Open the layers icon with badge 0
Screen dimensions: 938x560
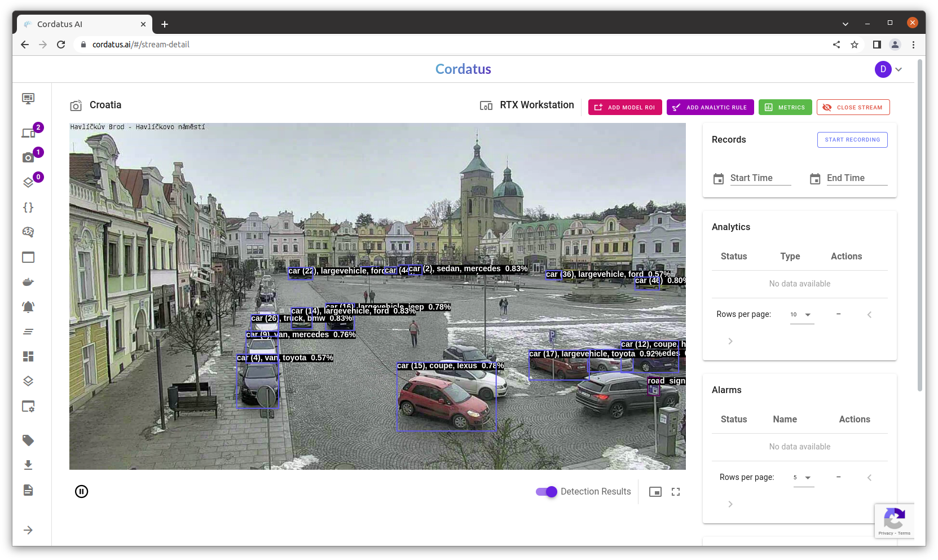(28, 182)
